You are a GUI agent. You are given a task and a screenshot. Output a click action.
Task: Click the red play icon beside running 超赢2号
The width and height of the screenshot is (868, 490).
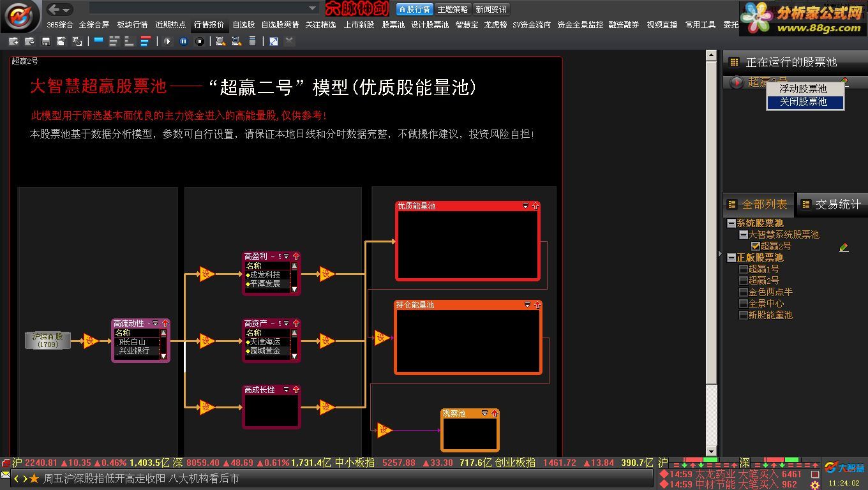[x=737, y=82]
